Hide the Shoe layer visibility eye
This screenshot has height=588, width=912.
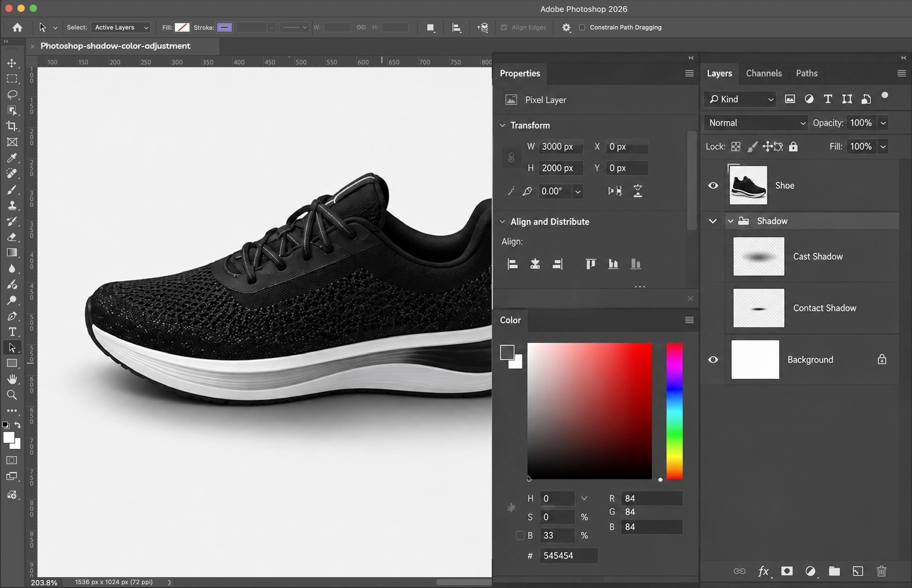click(x=713, y=185)
